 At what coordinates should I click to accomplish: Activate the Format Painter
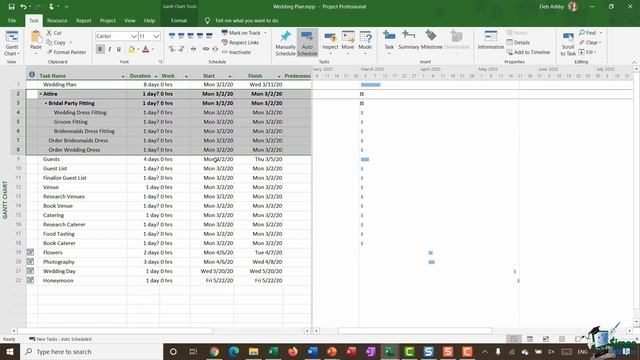(67, 52)
